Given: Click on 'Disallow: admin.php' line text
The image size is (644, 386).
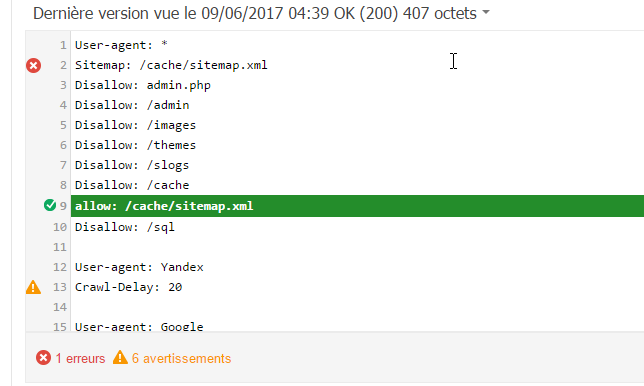Looking at the screenshot, I should click(143, 85).
